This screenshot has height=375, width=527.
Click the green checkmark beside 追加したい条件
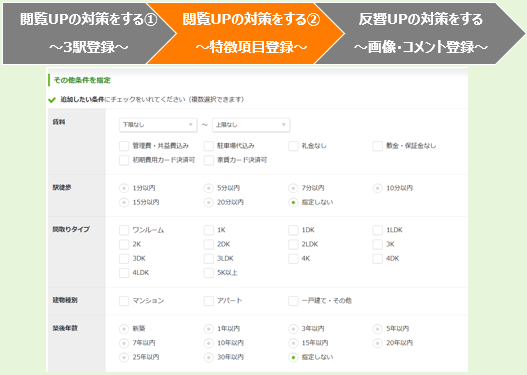[x=52, y=100]
